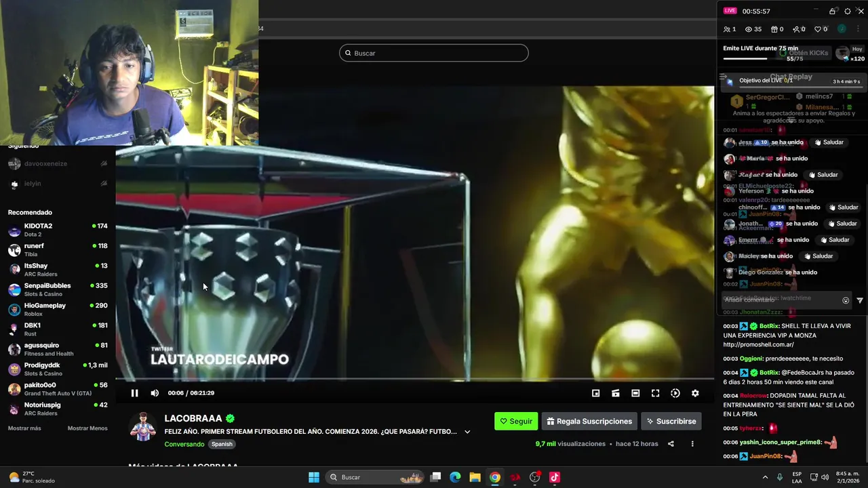Open recommended channel agussquiro
The width and height of the screenshot is (868, 488).
click(x=58, y=349)
